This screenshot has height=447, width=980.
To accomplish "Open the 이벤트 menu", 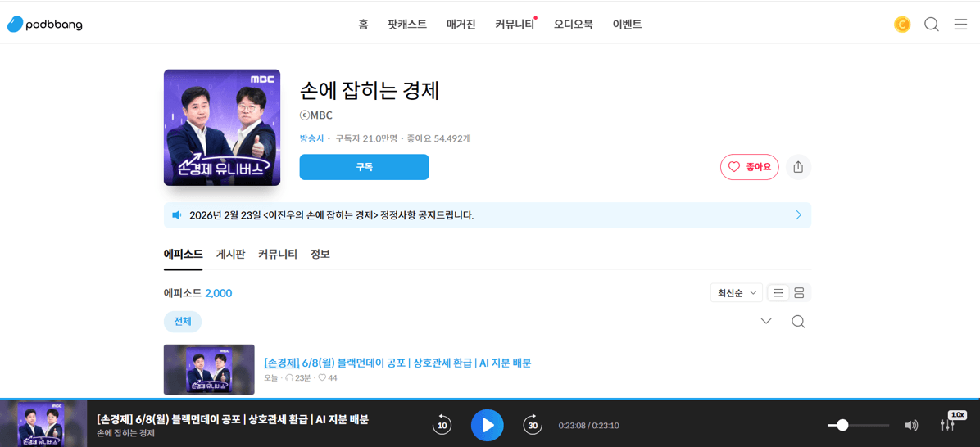I will (627, 25).
